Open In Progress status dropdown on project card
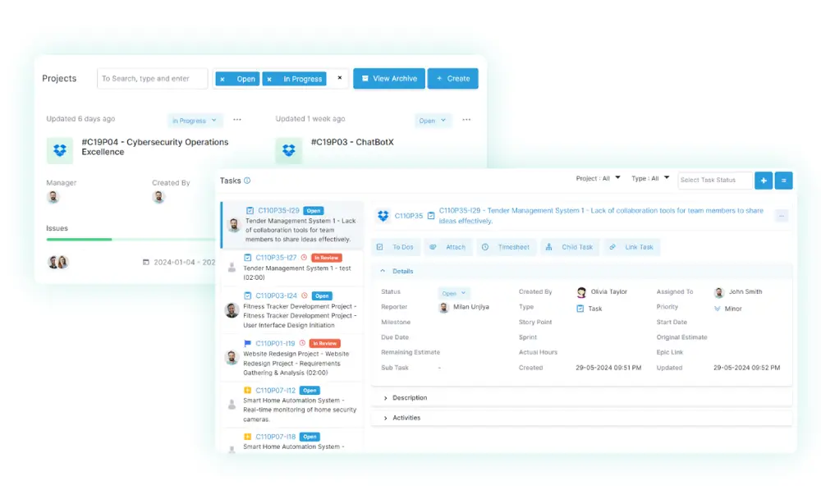This screenshot has height=504, width=821. (195, 121)
